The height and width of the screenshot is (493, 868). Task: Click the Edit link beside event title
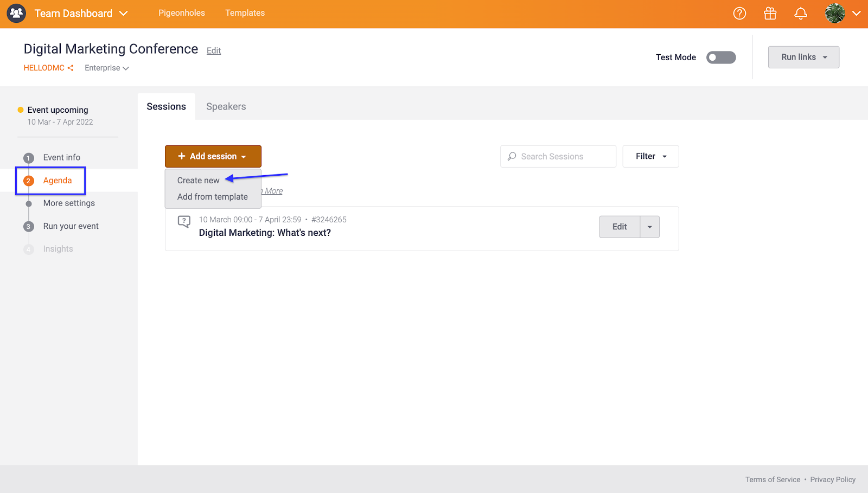(214, 51)
